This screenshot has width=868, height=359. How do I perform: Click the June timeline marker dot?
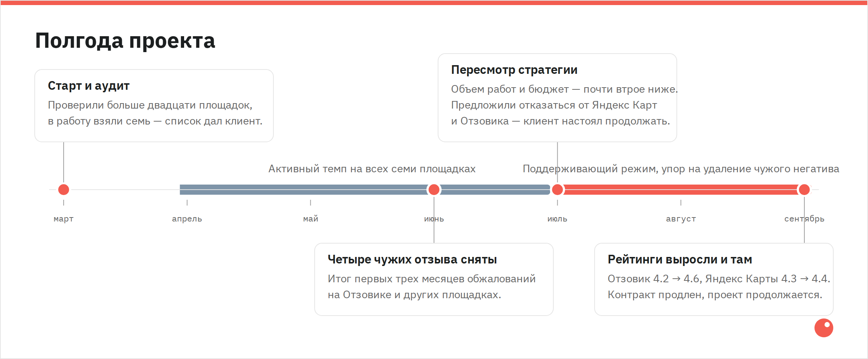tap(434, 190)
